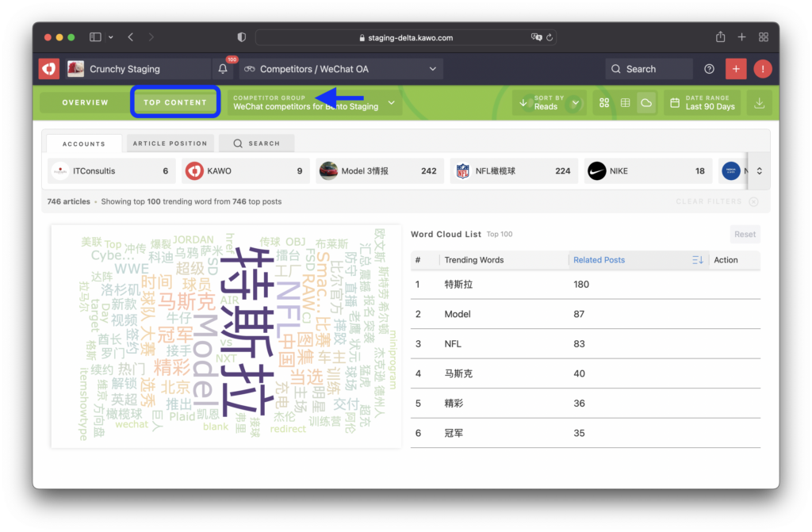812x532 pixels.
Task: Click the NFL row in word list
Action: [x=585, y=344]
